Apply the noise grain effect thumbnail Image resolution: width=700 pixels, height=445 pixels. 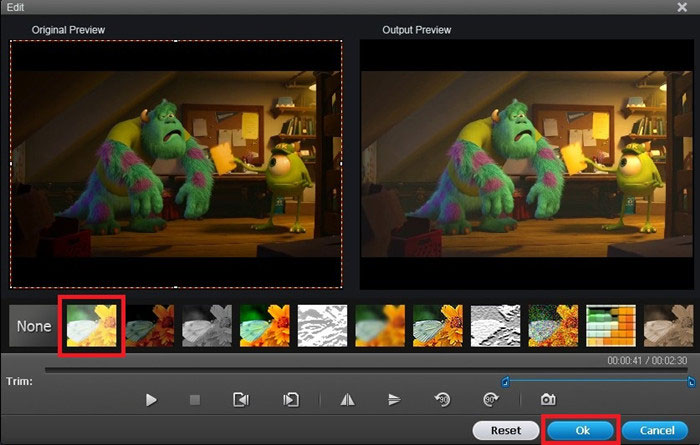click(x=553, y=326)
